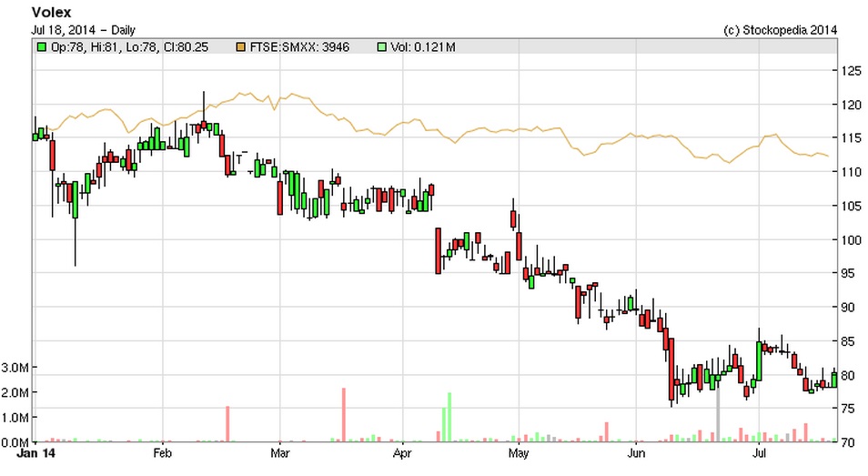868x476 pixels.
Task: Click the 'Feb' x-axis label
Action: 162,453
